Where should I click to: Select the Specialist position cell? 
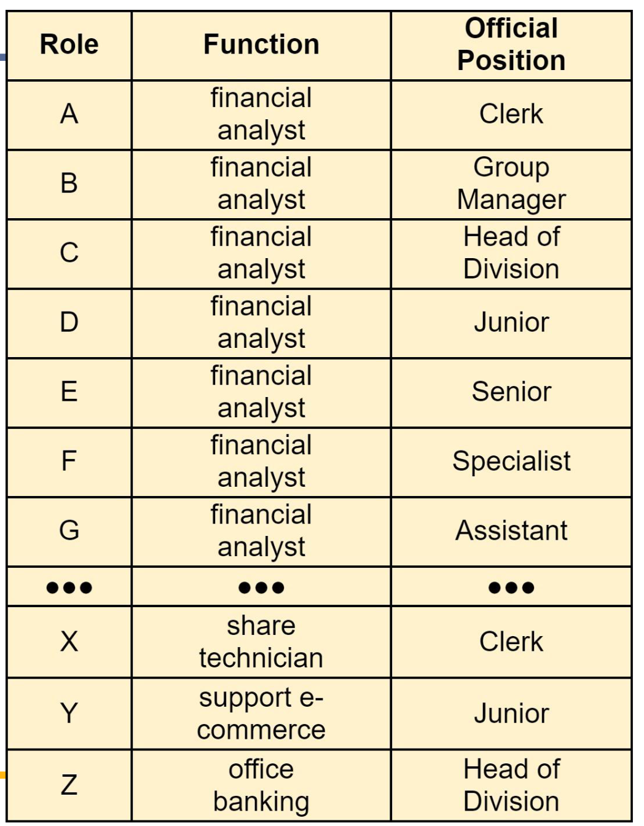[511, 462]
